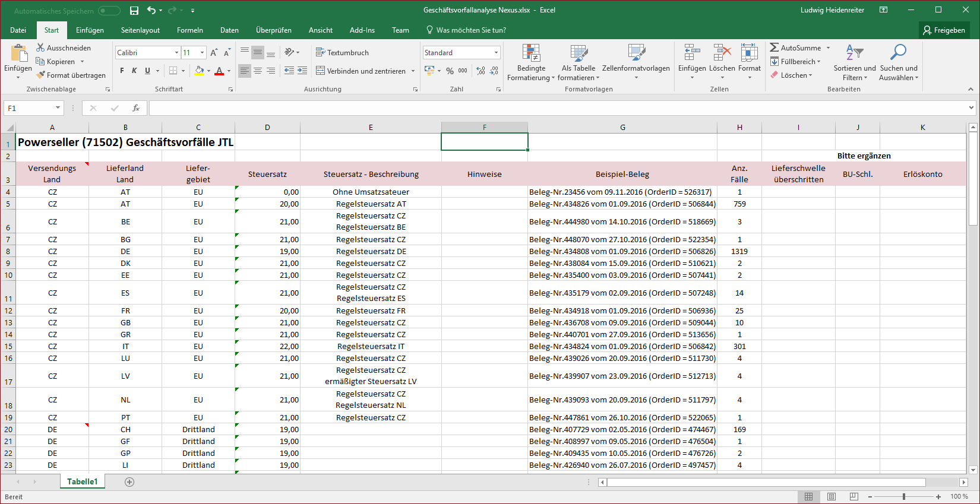980x504 pixels.
Task: Open fill color bucket swatch
Action: [200, 71]
